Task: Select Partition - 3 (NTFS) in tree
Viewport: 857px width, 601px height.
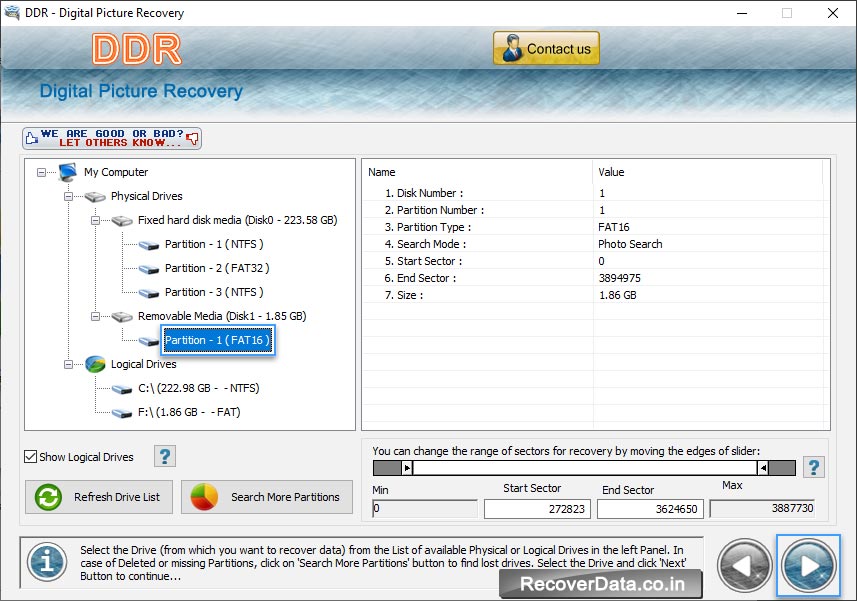Action: click(214, 292)
